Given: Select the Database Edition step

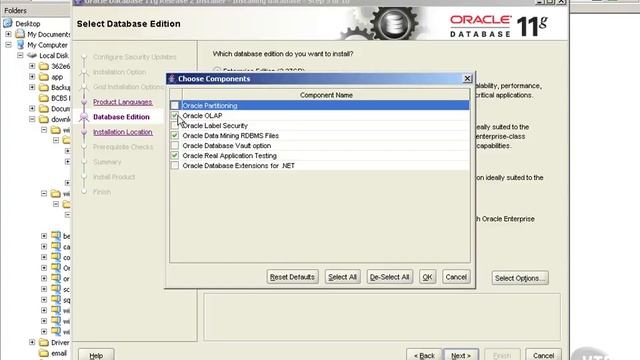Looking at the screenshot, I should pos(121,117).
